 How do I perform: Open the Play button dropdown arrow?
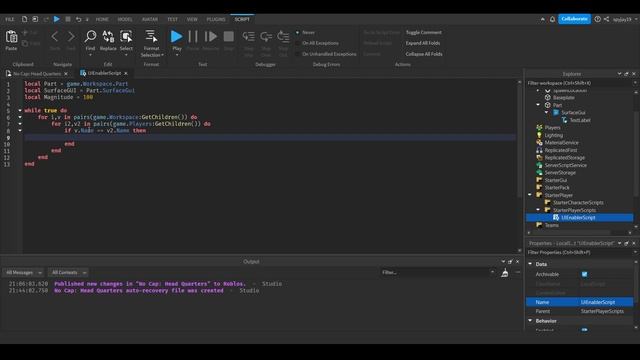pyautogui.click(x=177, y=55)
